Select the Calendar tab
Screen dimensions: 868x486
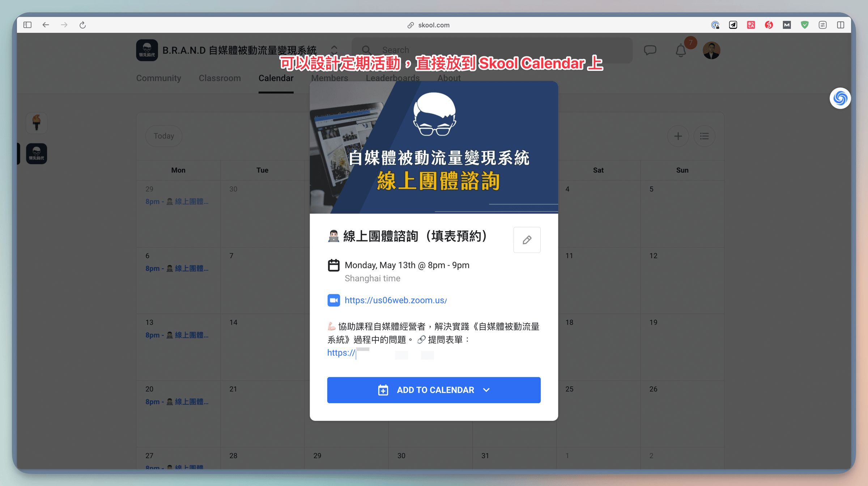276,78
